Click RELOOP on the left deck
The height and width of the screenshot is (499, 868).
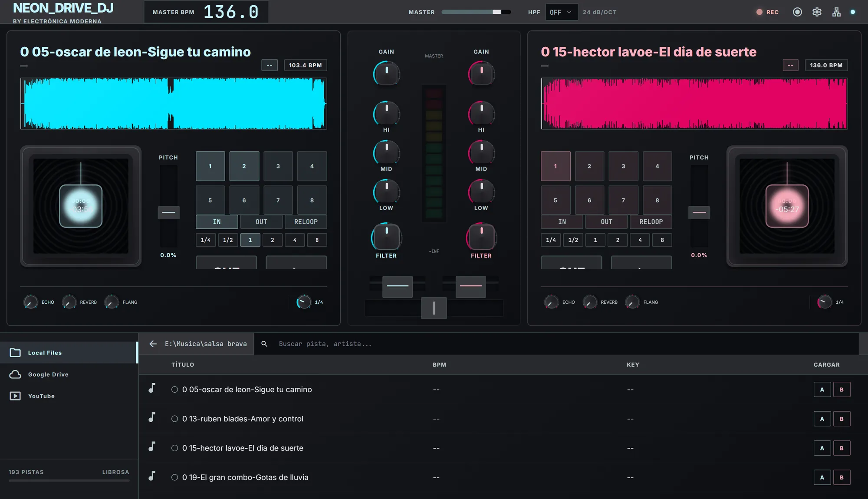(306, 222)
